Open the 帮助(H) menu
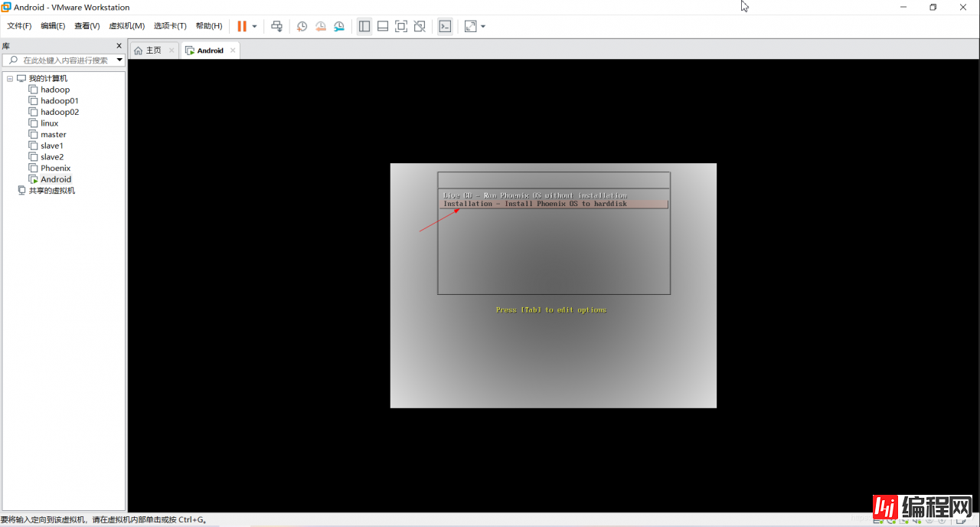Viewport: 980px width, 527px height. click(209, 26)
